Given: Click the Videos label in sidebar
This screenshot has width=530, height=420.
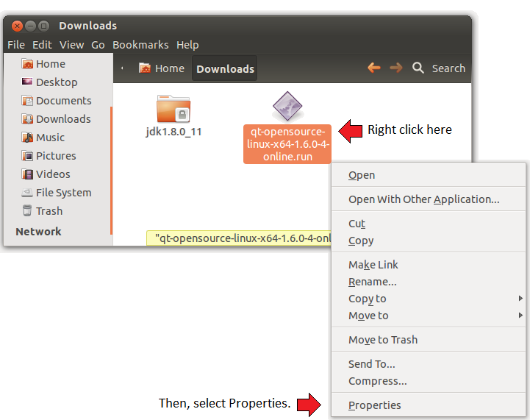Looking at the screenshot, I should [53, 174].
